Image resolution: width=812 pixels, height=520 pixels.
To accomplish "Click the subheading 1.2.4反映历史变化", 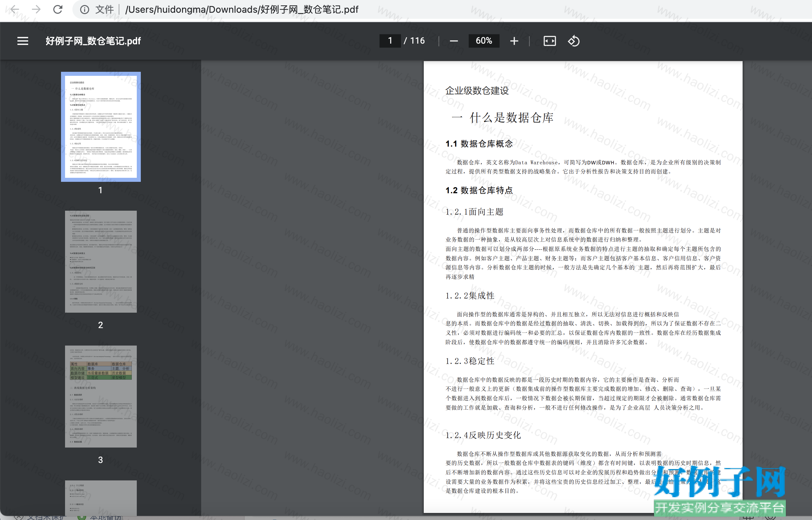I will pos(483,435).
